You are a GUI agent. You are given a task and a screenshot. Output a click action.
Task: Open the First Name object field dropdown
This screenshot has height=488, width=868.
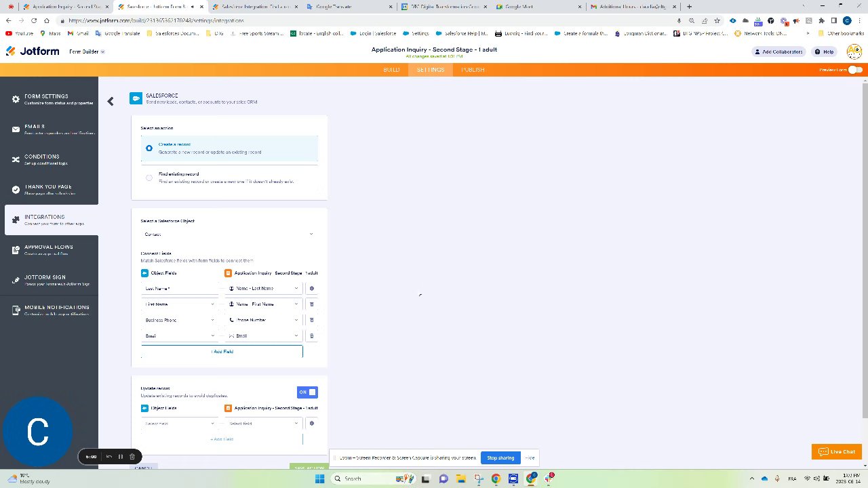point(180,304)
